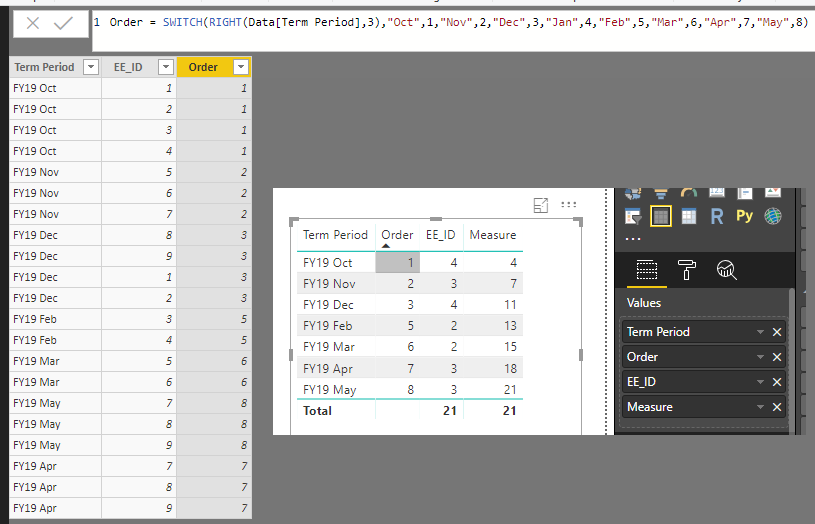Open visual More options ellipsis
The image size is (815, 524).
569,205
